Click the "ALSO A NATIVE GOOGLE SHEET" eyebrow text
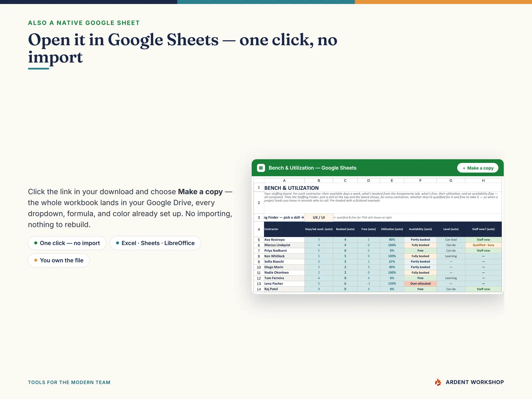 point(84,23)
